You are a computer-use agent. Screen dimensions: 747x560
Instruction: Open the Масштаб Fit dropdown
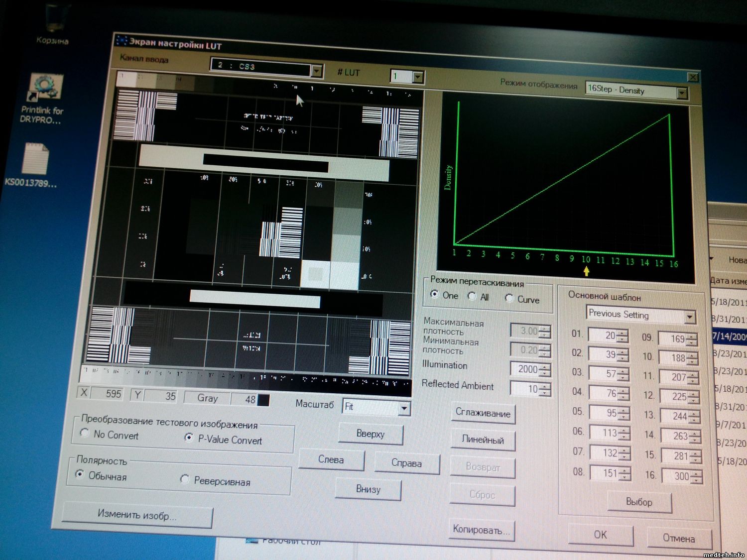click(404, 408)
